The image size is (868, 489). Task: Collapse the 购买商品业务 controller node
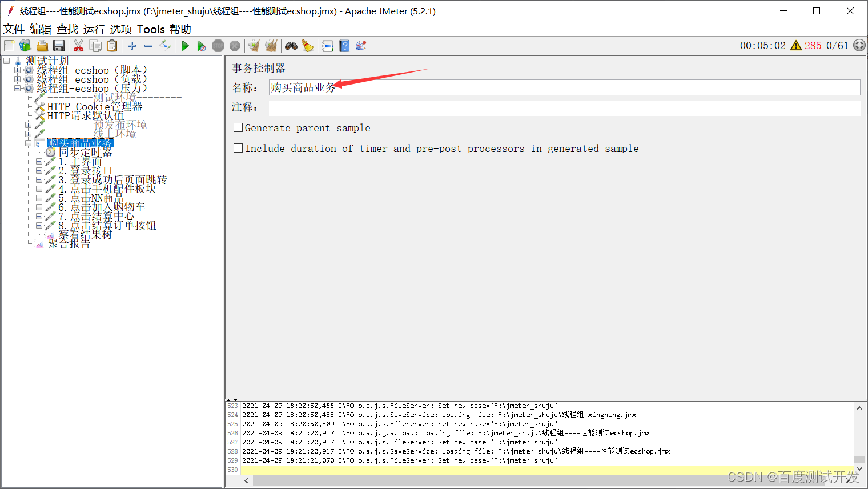pyautogui.click(x=28, y=143)
